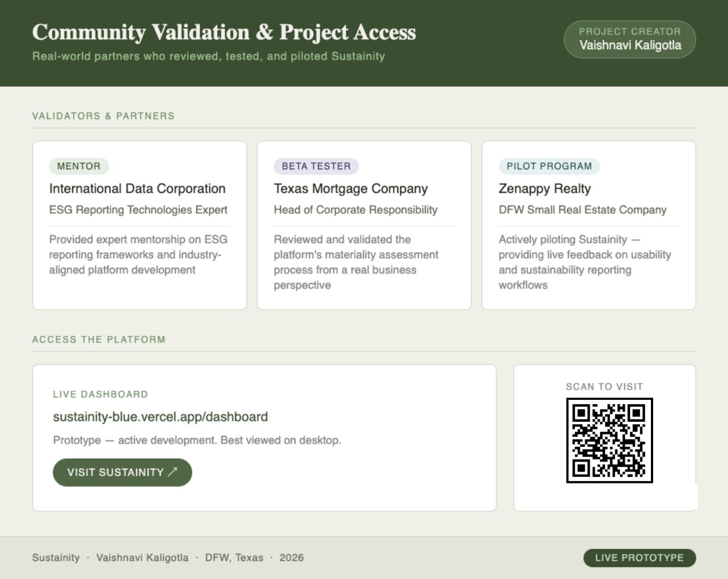The height and width of the screenshot is (579, 728).
Task: Open the sustainity-blue.vercel.app/dashboard link
Action: click(160, 417)
